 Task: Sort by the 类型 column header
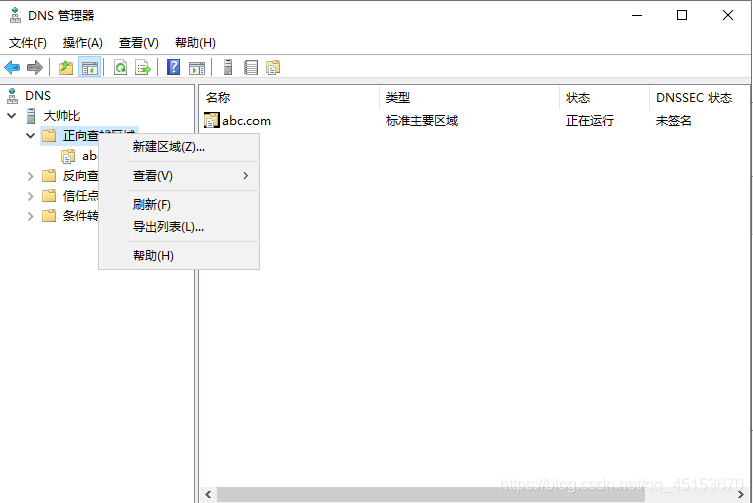pyautogui.click(x=469, y=98)
